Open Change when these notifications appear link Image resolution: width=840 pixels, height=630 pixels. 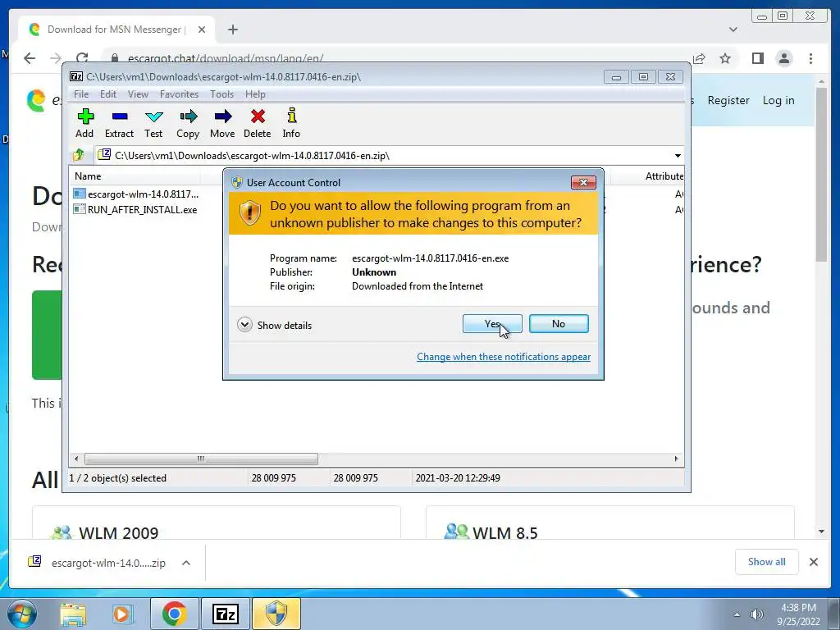tap(504, 357)
